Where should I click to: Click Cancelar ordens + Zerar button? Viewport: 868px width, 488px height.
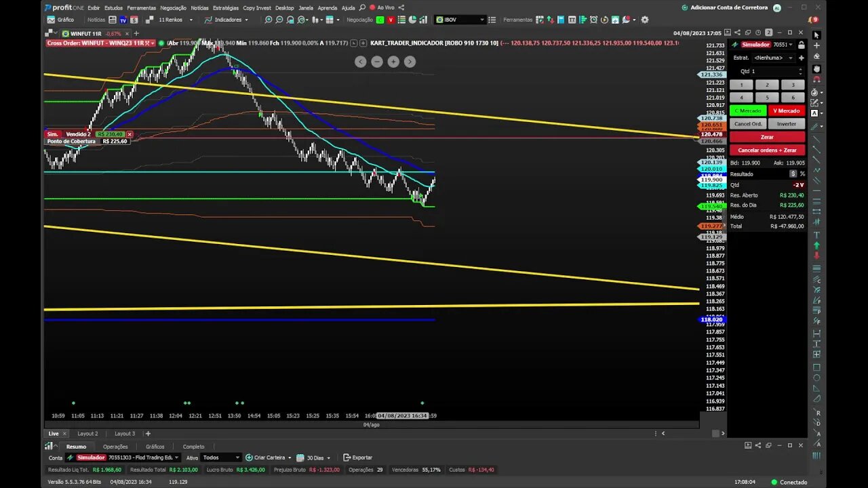point(767,150)
